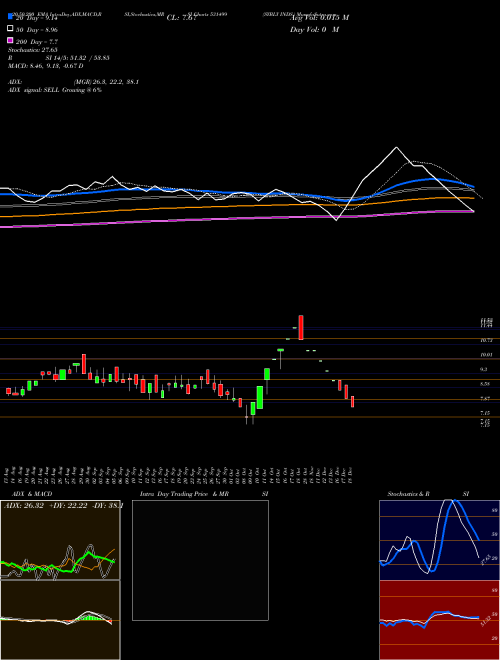Click the 'Stochastics: 27.63' readout

(x=33, y=50)
